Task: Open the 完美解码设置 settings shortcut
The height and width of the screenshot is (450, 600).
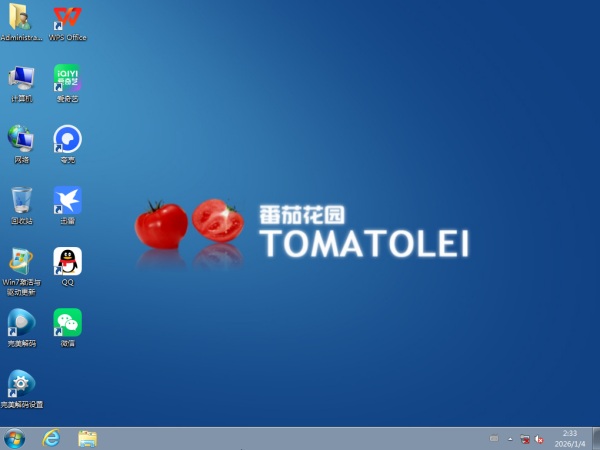Action: 21,384
